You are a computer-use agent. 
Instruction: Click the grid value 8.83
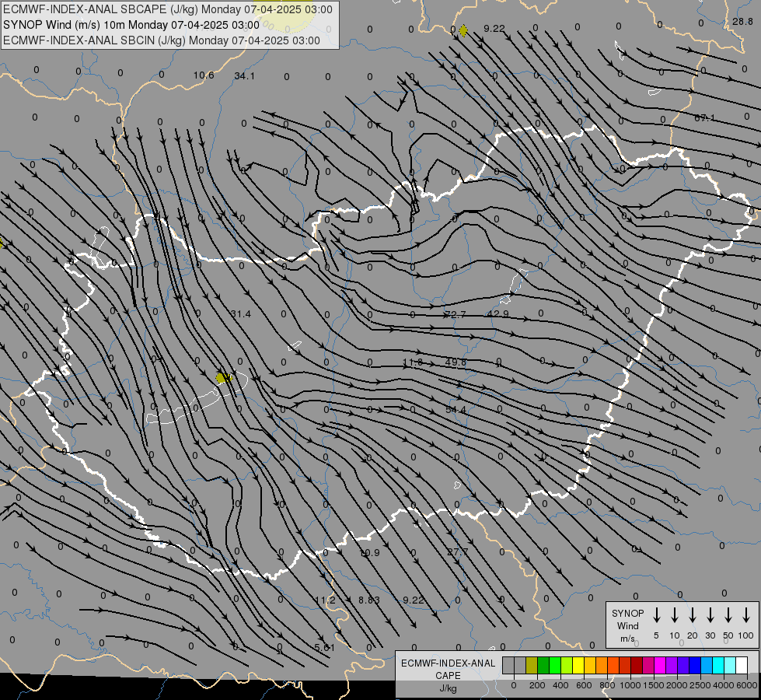click(369, 600)
